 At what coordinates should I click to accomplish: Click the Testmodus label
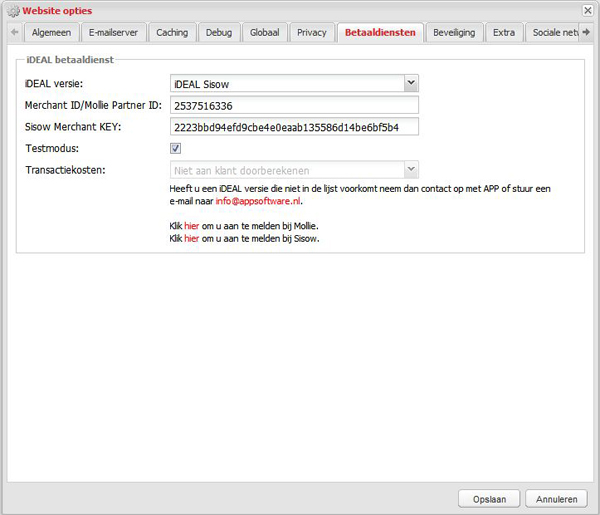[52, 148]
